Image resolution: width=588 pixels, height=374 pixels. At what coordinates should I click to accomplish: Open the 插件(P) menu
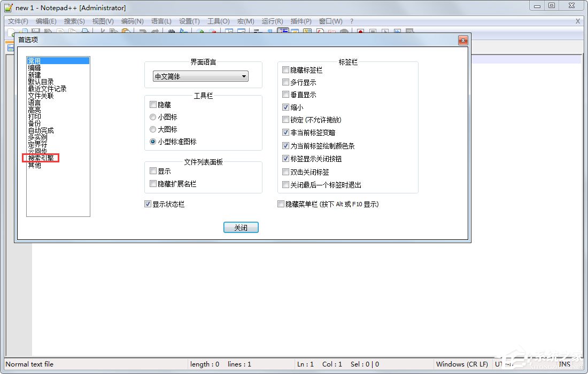coord(300,21)
